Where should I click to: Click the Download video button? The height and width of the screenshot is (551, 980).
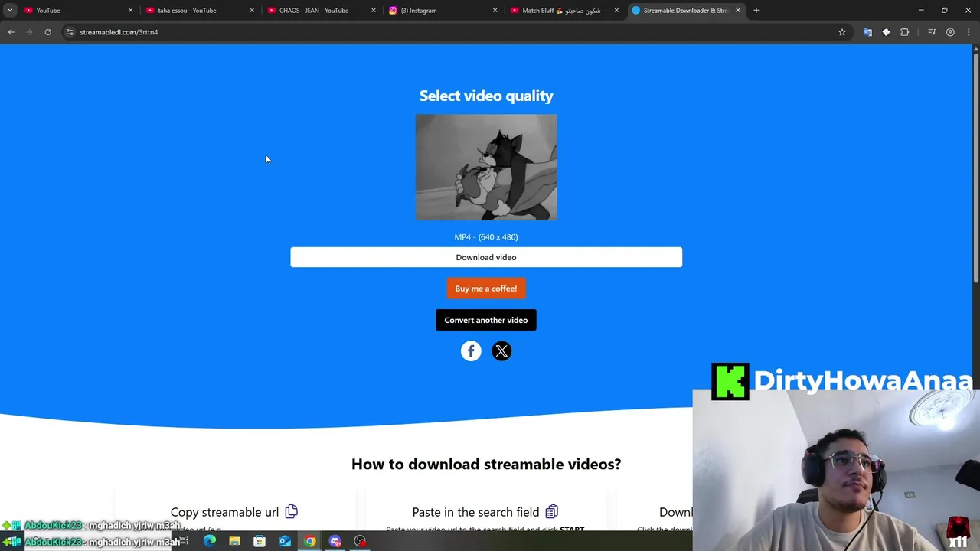(x=486, y=257)
